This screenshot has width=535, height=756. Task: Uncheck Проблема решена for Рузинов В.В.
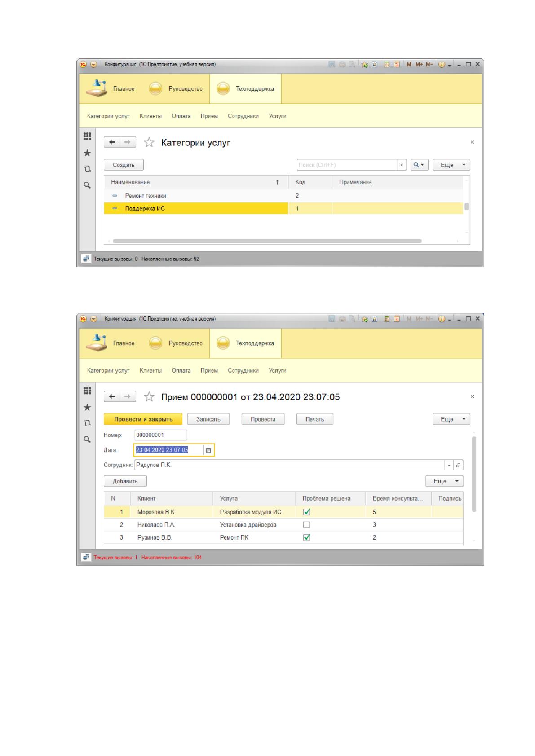[x=307, y=537]
